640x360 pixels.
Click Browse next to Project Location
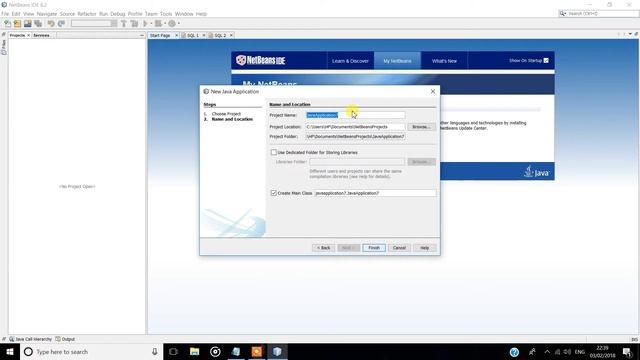click(421, 127)
